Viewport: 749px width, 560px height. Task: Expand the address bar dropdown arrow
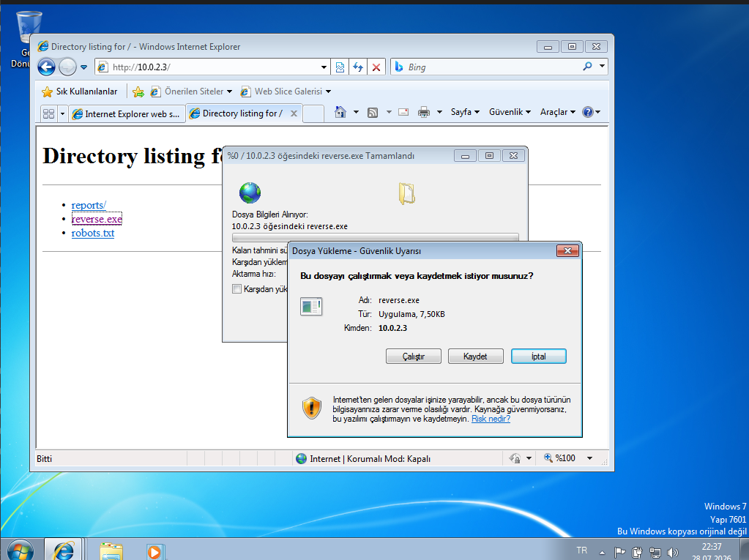click(x=324, y=67)
